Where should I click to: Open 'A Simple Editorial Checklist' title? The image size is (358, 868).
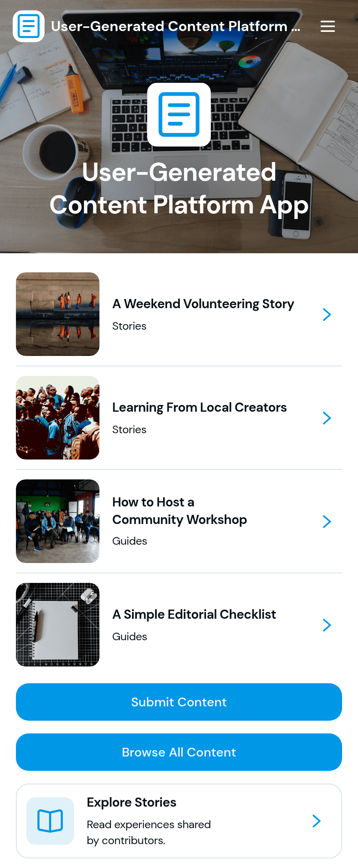(x=194, y=614)
